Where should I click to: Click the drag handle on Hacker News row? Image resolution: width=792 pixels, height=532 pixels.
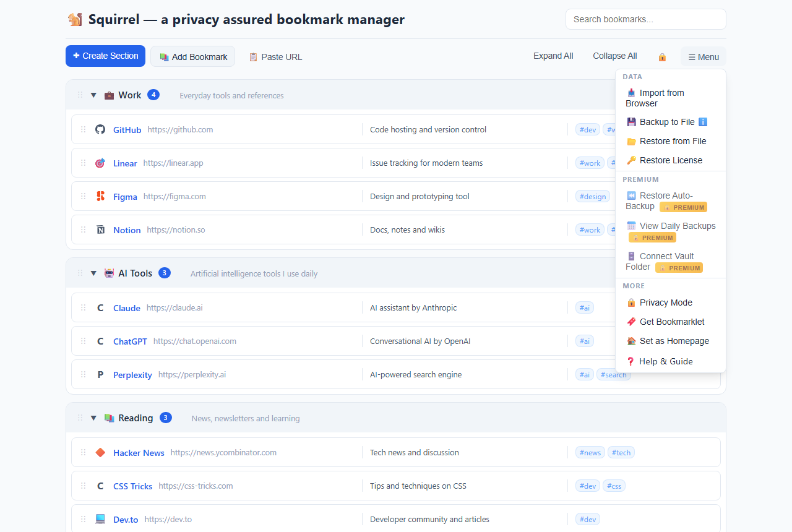click(x=83, y=452)
